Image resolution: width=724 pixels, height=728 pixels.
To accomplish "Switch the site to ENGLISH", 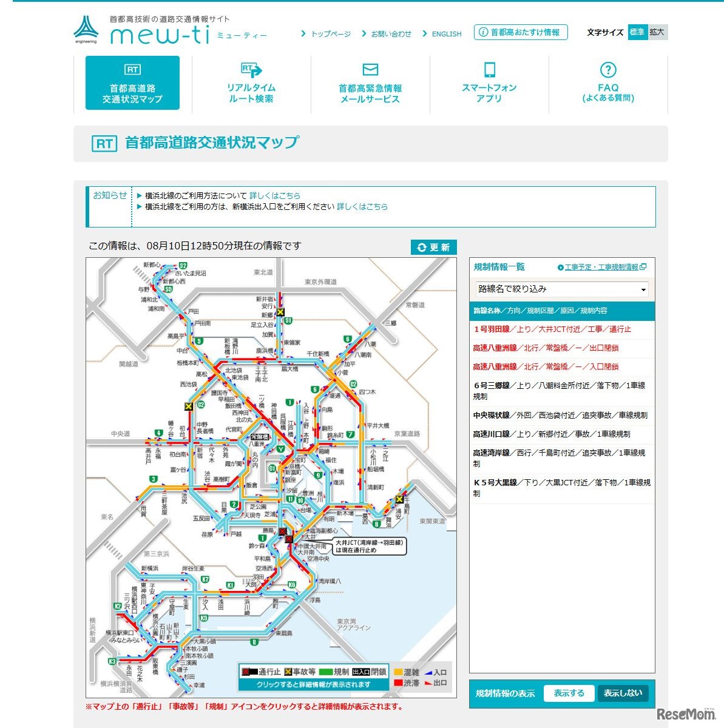I will point(445,34).
